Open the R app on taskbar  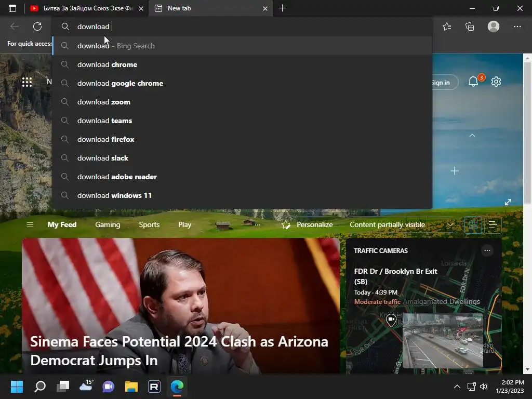pos(154,387)
